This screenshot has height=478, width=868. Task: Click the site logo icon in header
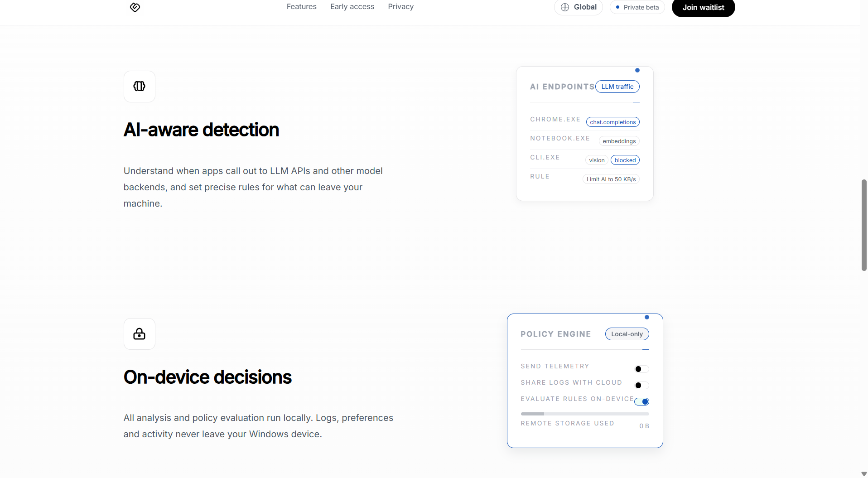click(135, 7)
